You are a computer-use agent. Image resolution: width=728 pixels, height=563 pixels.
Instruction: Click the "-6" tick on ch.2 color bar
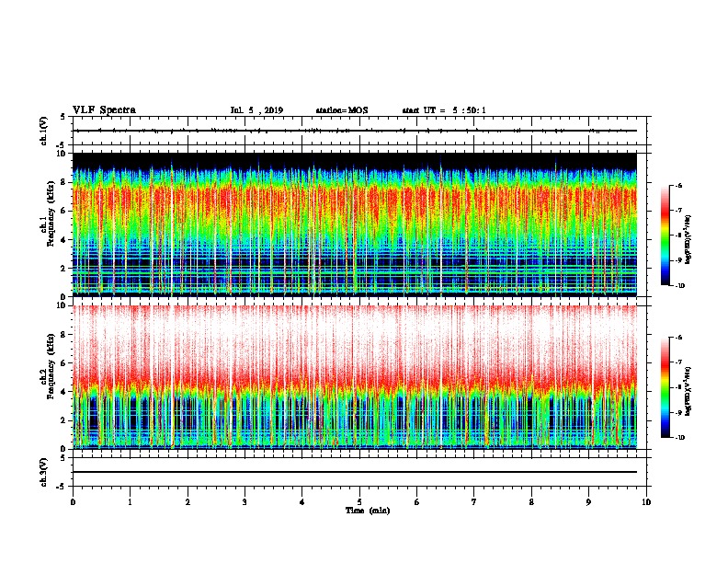click(x=678, y=338)
